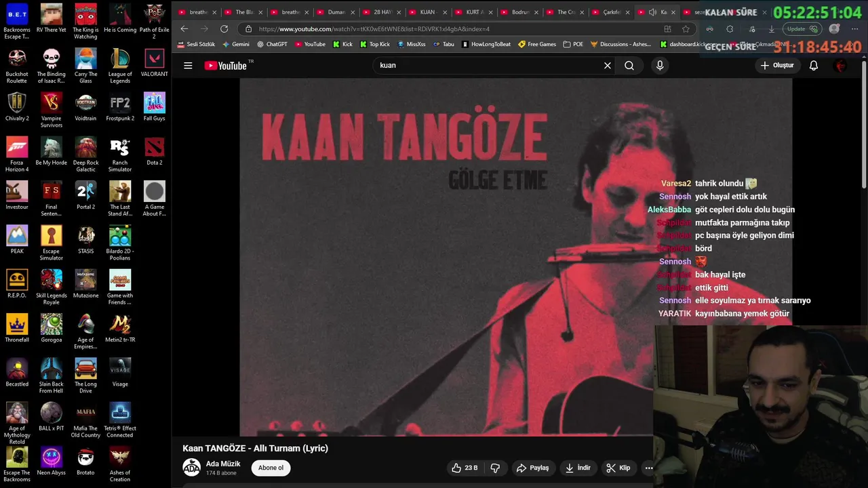Like the video (23 B)
This screenshot has width=868, height=488.
coord(465,468)
